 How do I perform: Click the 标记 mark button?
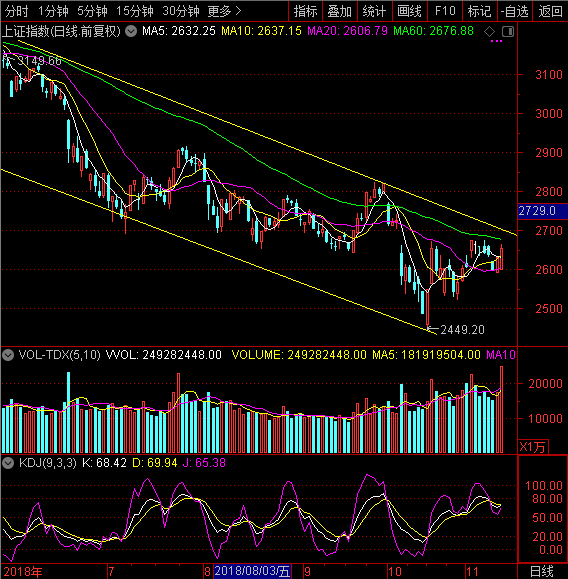coord(479,11)
